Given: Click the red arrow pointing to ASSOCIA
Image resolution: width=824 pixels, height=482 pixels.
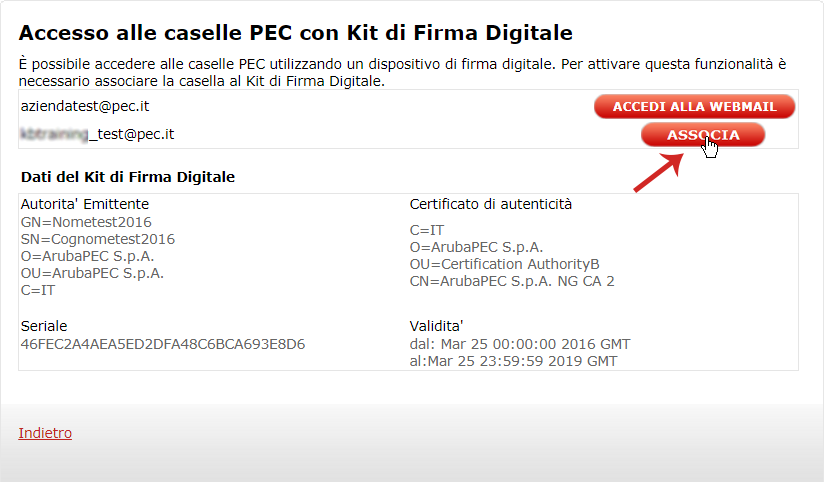Looking at the screenshot, I should tap(659, 172).
